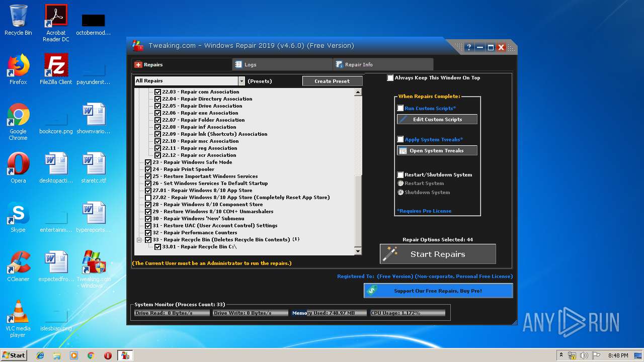The height and width of the screenshot is (362, 644).
Task: Click Action Center flag in system tray
Action: click(596, 355)
